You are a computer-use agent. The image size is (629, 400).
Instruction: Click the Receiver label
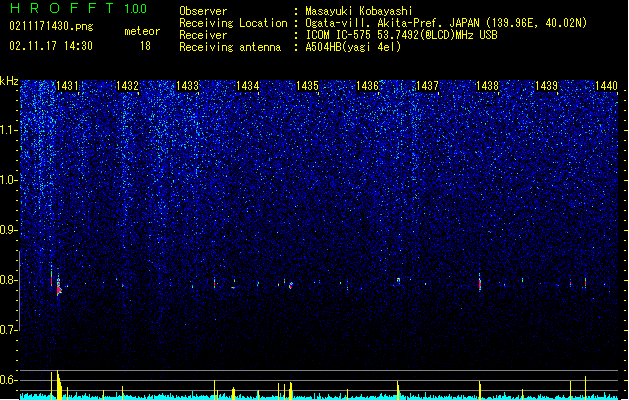pyautogui.click(x=203, y=35)
